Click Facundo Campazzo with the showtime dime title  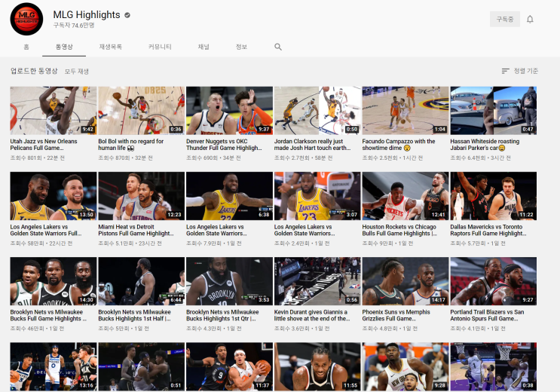[x=399, y=145]
